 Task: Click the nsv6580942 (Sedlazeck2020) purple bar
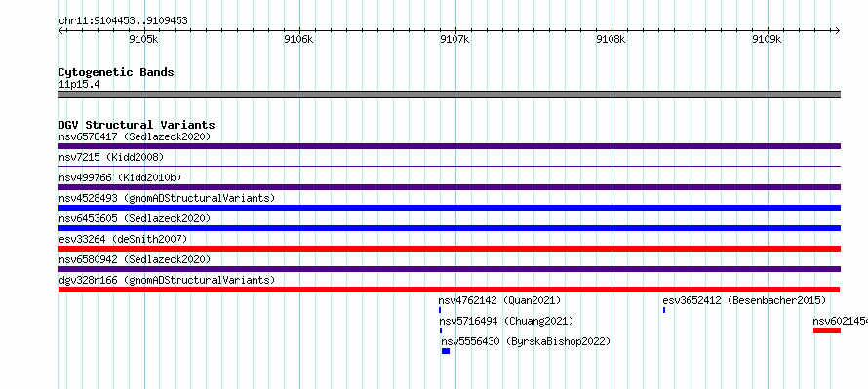click(449, 269)
